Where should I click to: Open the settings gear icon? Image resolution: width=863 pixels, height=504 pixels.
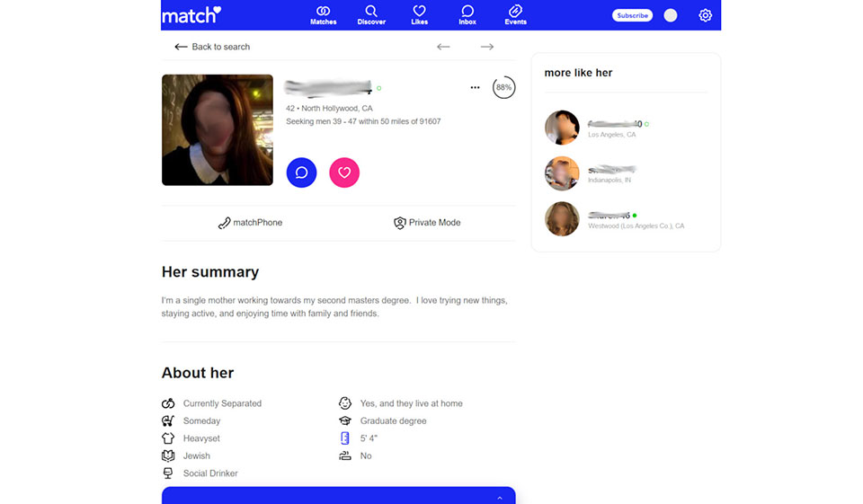click(705, 15)
